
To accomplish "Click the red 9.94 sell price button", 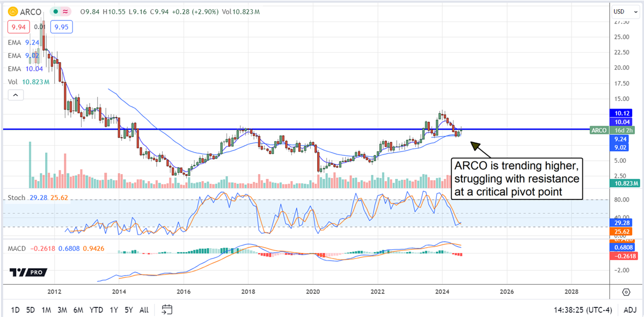I will pos(18,26).
